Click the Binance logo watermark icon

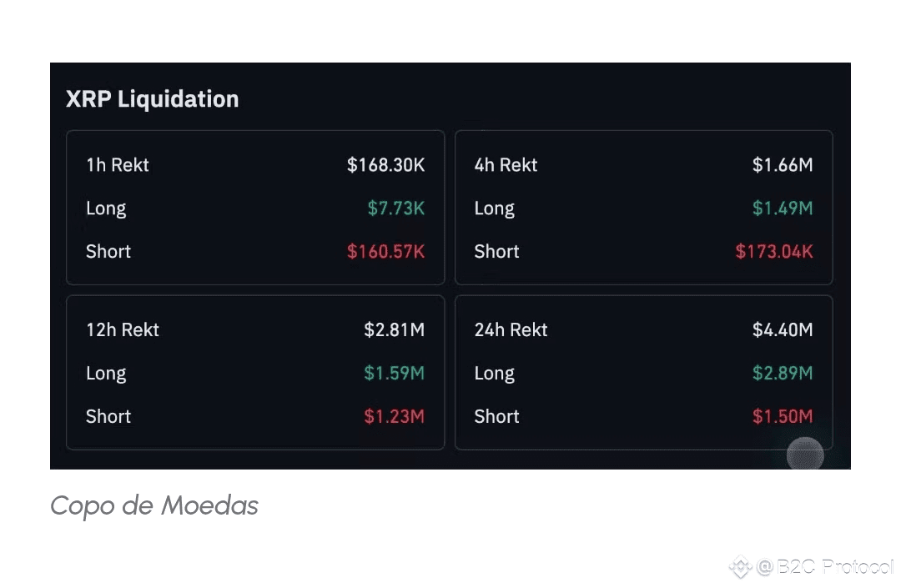click(741, 568)
